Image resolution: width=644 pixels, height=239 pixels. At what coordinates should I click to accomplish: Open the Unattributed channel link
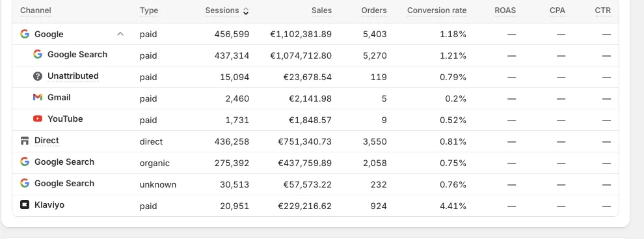[x=73, y=76]
